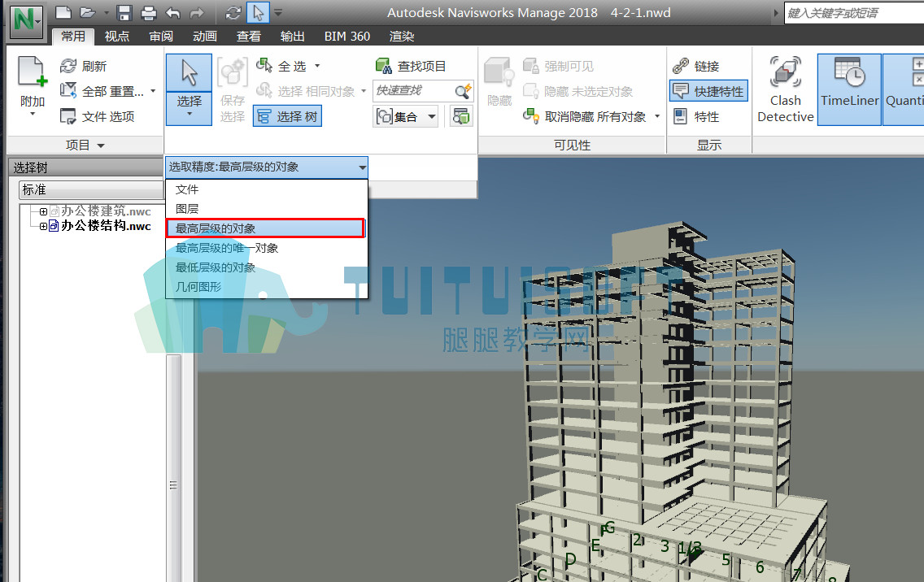Toggle the 快捷特性 quick properties display
Viewport: 924px width, 582px height.
[709, 91]
